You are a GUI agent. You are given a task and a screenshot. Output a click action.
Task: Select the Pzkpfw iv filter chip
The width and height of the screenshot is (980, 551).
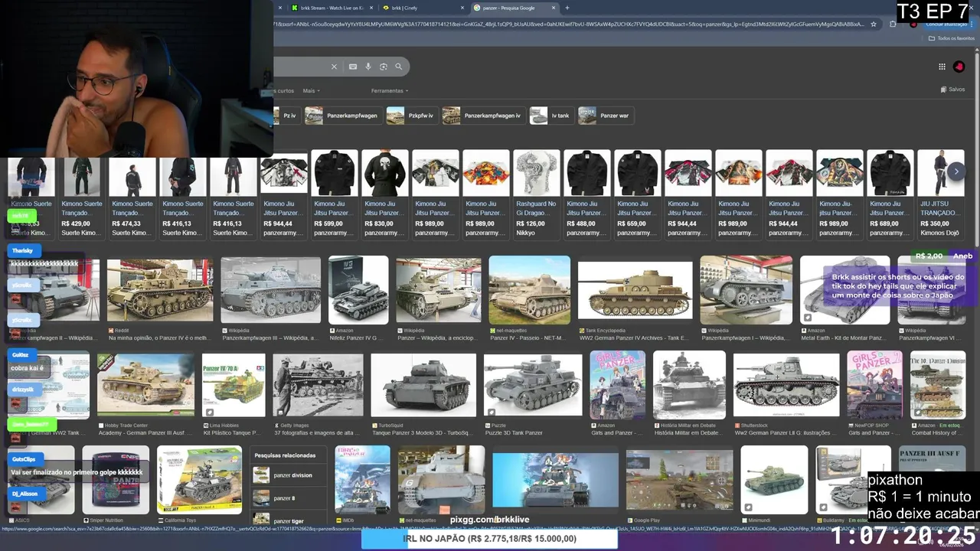411,116
